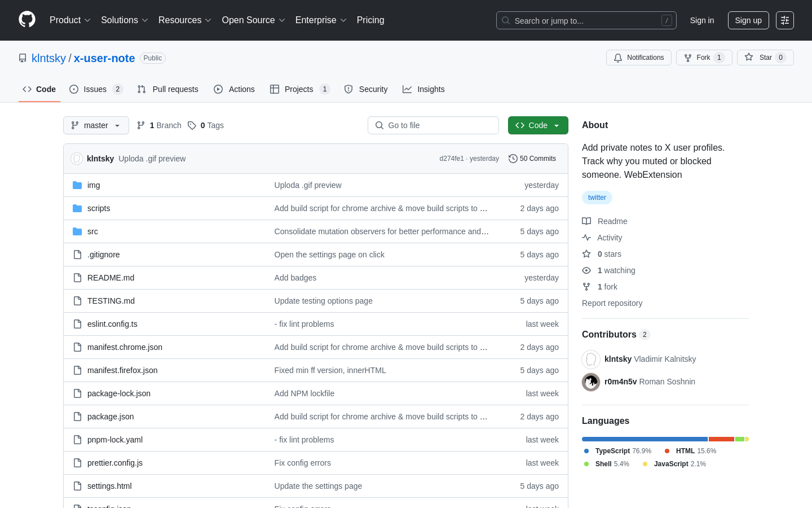Open the package-lock.json file
The image size is (812, 508).
click(x=119, y=393)
